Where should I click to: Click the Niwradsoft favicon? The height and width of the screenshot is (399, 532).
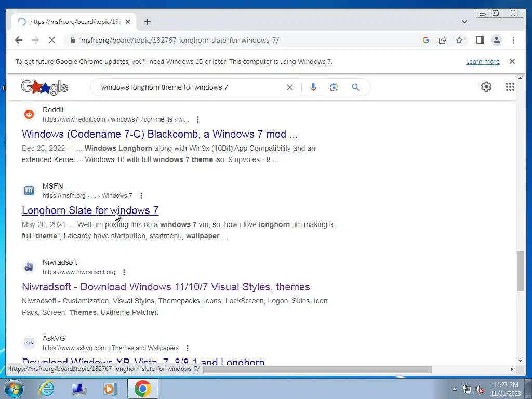point(29,267)
